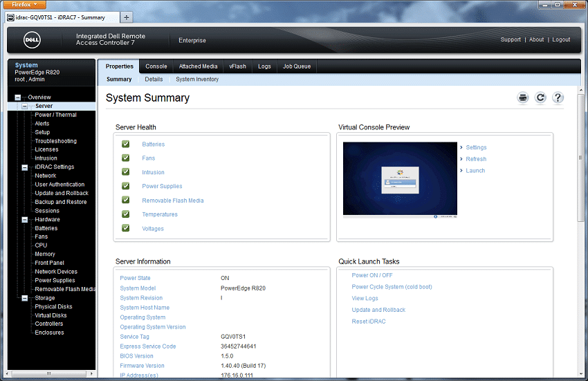Collapse the Storage tree node
Screen dimensions: 588x381
click(x=25, y=298)
